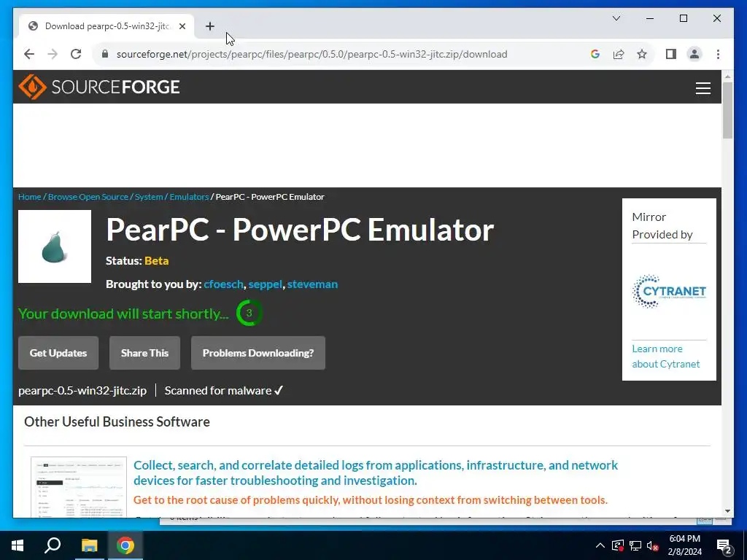This screenshot has height=560, width=747.
Task: Close the Download pearpc tab
Action: pos(182,26)
